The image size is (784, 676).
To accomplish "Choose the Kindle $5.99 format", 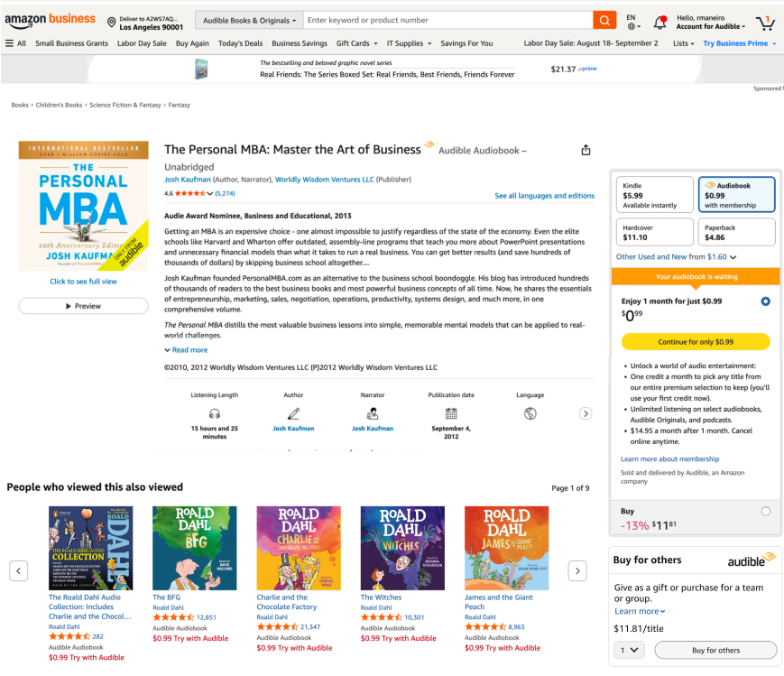I will pos(654,195).
